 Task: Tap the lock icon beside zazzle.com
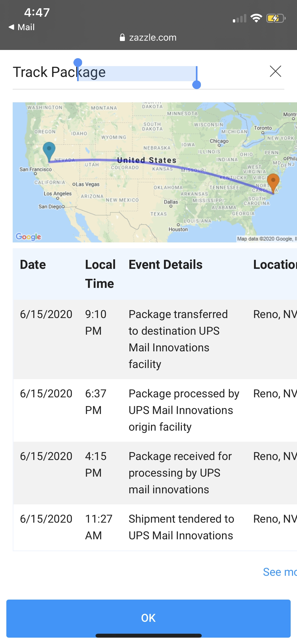(x=122, y=38)
